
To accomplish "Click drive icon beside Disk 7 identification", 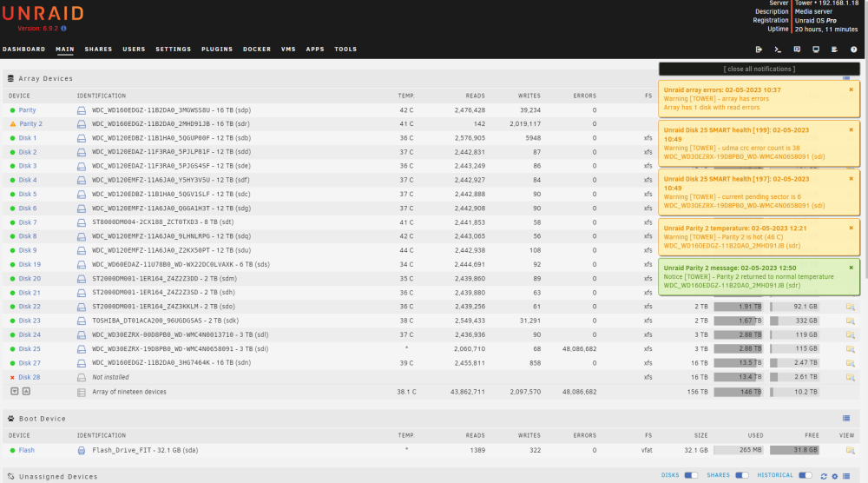I will click(82, 222).
